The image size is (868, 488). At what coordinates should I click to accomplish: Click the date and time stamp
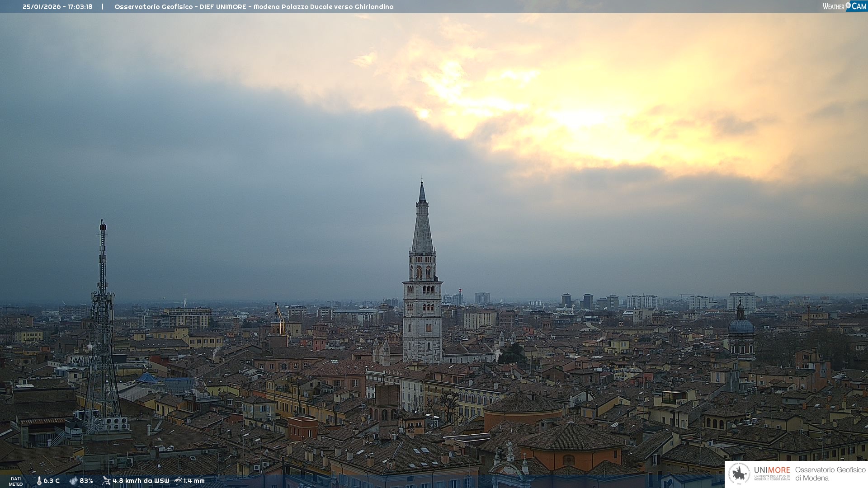click(x=57, y=7)
